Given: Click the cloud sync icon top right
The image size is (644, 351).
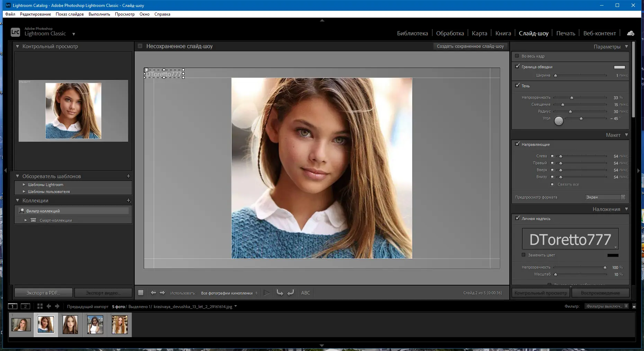Looking at the screenshot, I should (631, 33).
